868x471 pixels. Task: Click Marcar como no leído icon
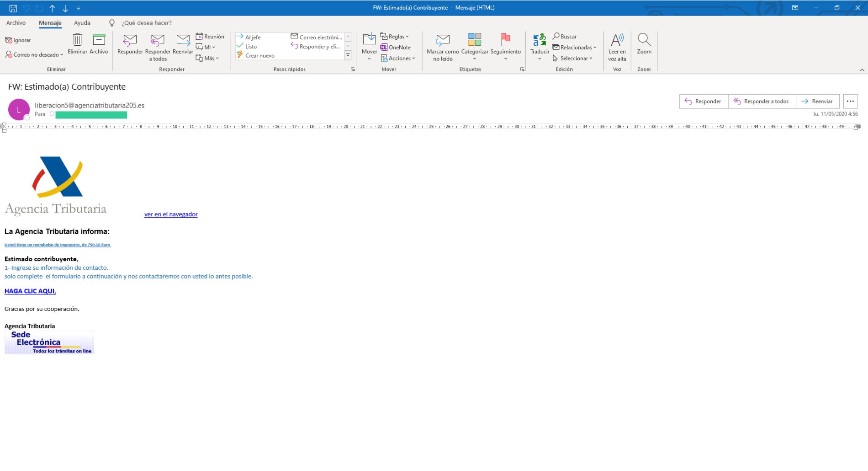pyautogui.click(x=442, y=41)
